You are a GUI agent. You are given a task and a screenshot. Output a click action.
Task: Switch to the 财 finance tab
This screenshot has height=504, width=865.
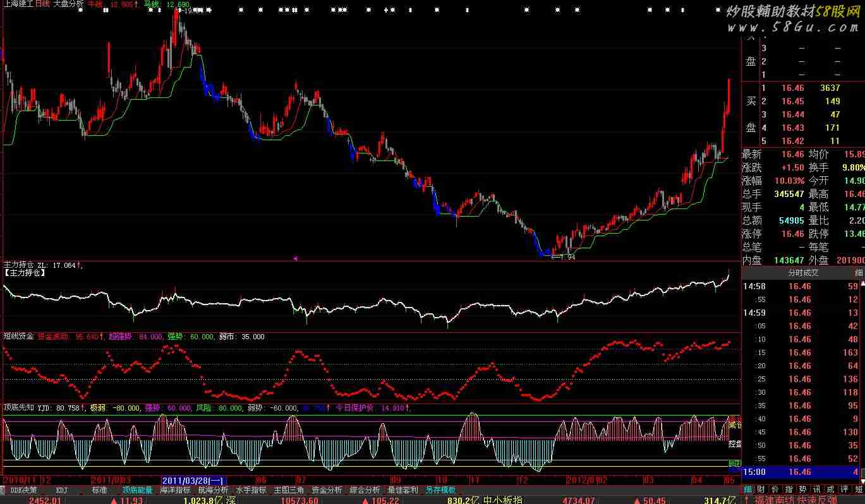(x=761, y=489)
